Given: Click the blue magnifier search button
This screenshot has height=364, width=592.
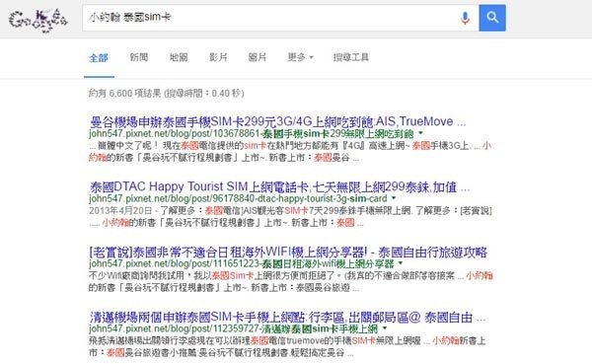Looking at the screenshot, I should pyautogui.click(x=492, y=18).
